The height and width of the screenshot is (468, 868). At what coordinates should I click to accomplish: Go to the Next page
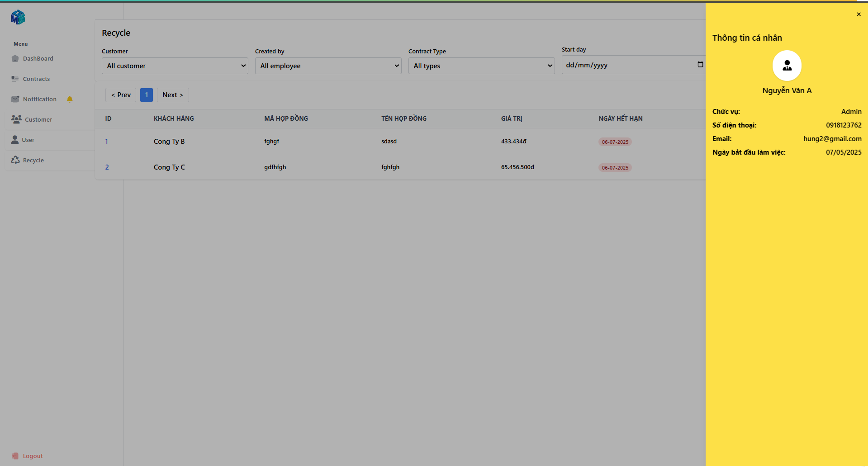[173, 95]
